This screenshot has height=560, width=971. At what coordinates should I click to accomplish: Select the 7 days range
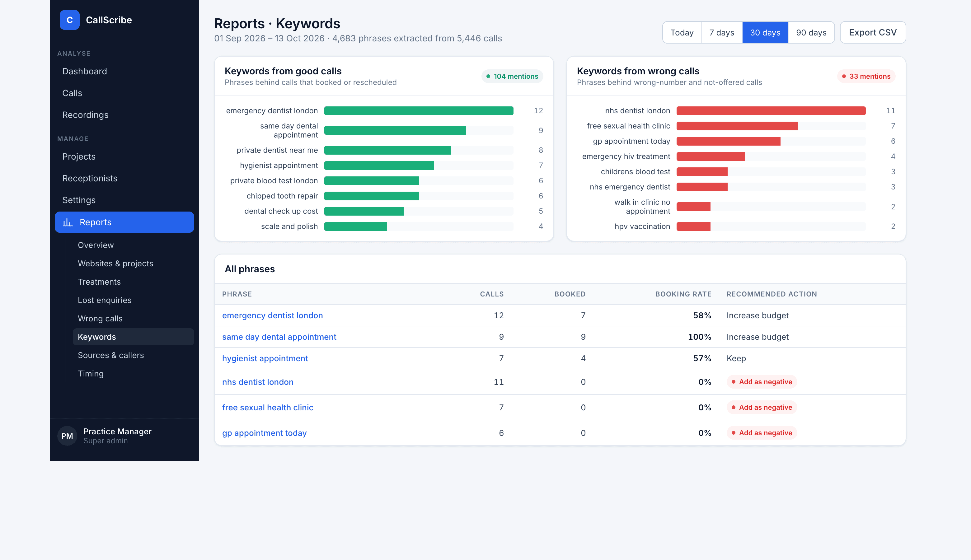[x=722, y=33]
